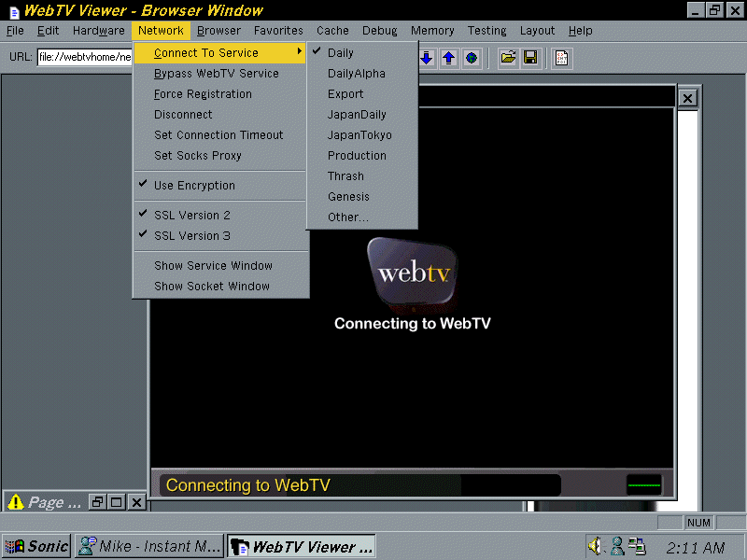Toggle the Use Encryption option
Screen dimensions: 747x560
click(194, 186)
